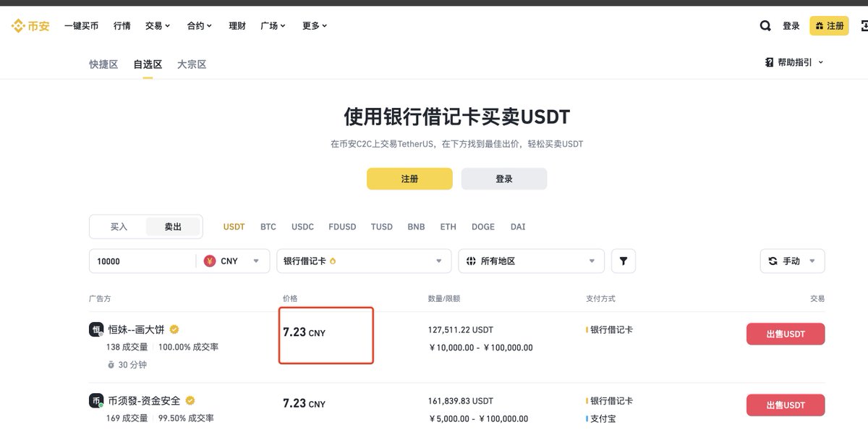Open the 行情 menu item
868x430 pixels.
122,26
